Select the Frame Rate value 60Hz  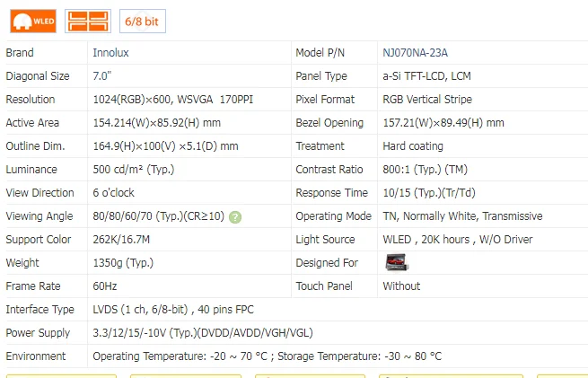(105, 286)
